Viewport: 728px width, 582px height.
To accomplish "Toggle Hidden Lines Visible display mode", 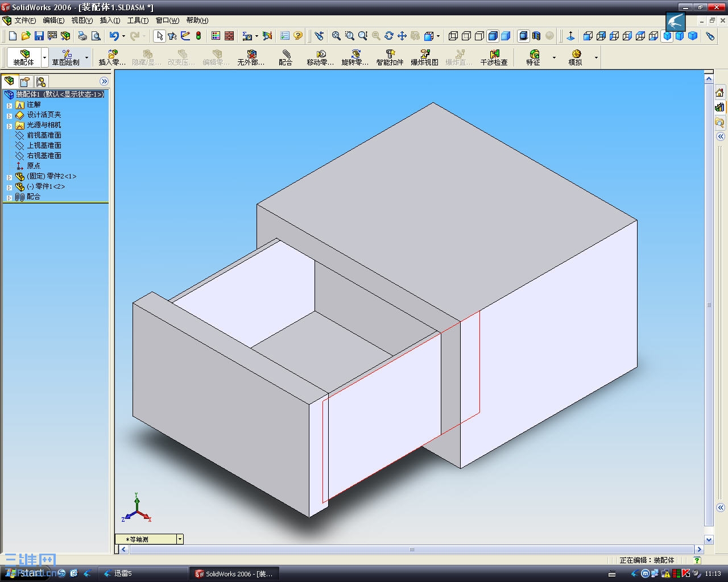I will pyautogui.click(x=466, y=36).
